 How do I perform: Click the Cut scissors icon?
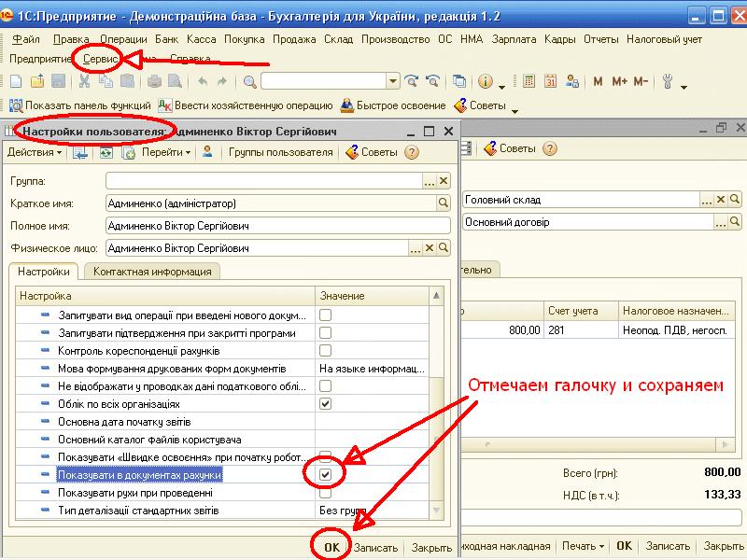(x=84, y=81)
